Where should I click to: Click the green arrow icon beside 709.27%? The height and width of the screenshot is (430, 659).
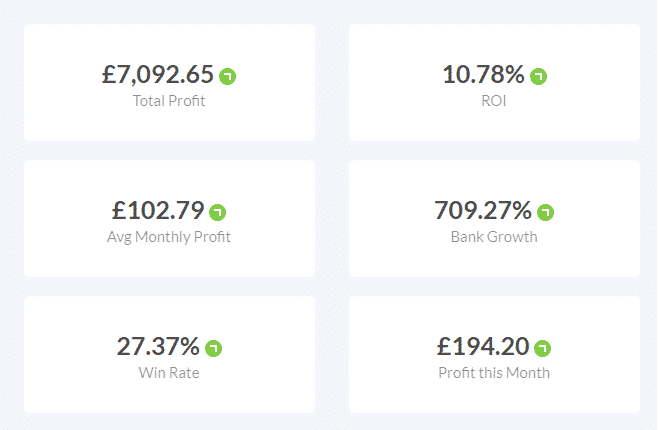point(546,212)
